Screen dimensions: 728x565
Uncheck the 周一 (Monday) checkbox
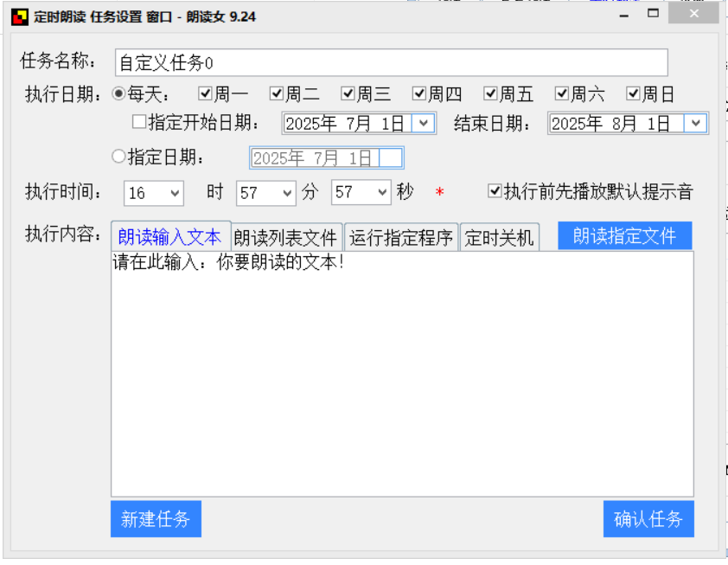203,94
